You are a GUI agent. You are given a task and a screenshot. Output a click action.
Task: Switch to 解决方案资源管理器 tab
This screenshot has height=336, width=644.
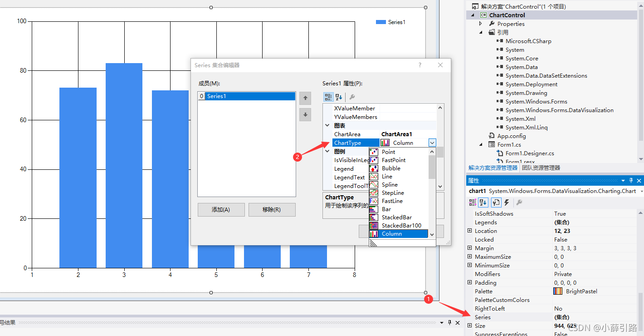(493, 168)
